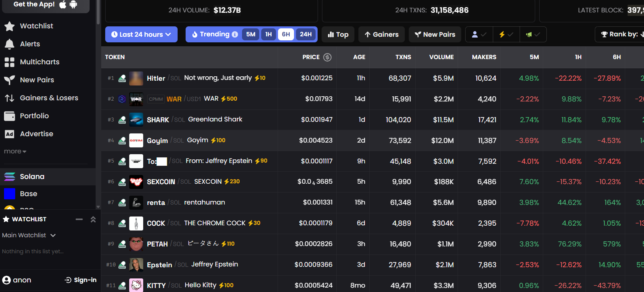Expand the more sidebar menu
644x292 pixels.
click(x=15, y=151)
